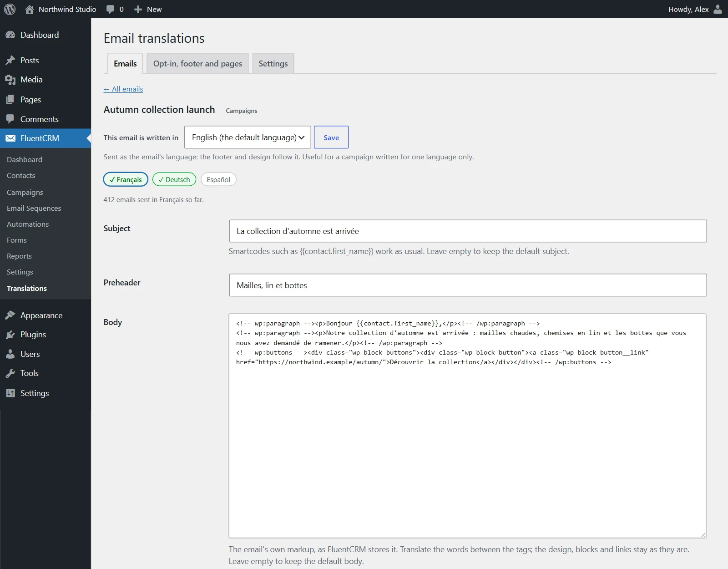This screenshot has width=728, height=569.
Task: Click the plus New icon in admin bar
Action: (x=138, y=10)
